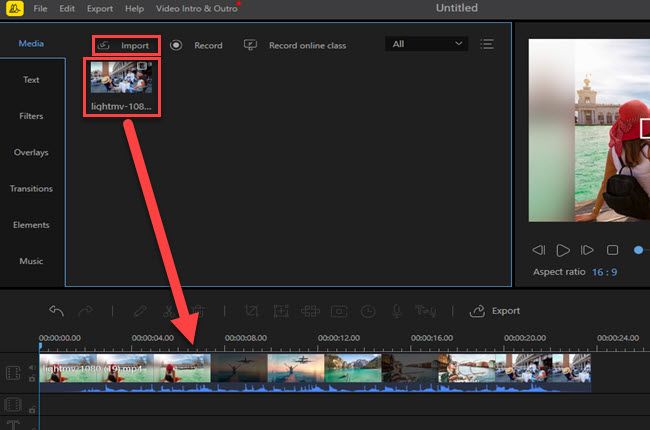Click the trash delete icon

point(199,311)
